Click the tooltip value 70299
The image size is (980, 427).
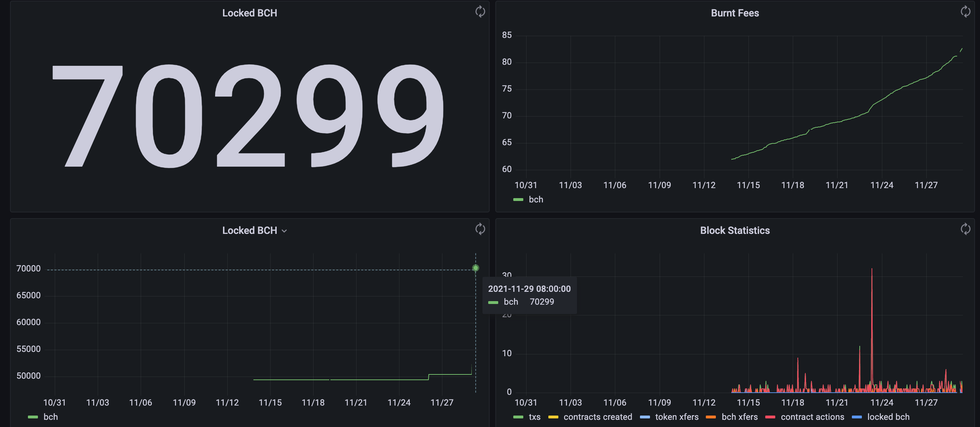coord(542,301)
